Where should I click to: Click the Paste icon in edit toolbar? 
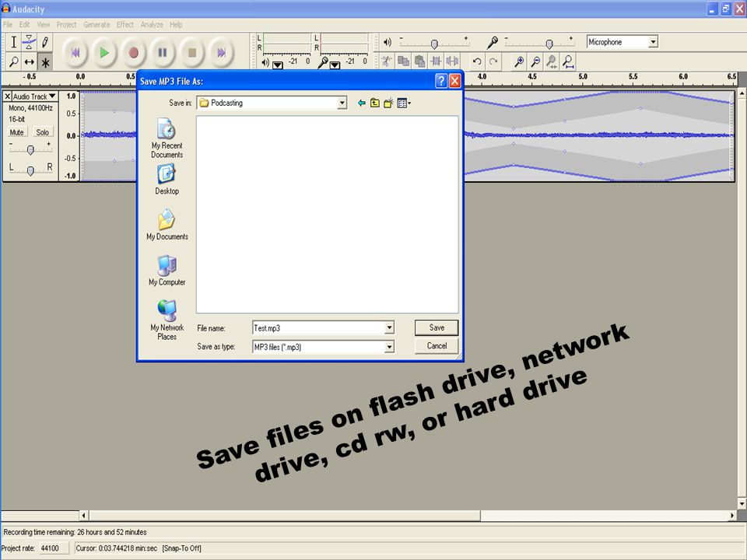(419, 61)
